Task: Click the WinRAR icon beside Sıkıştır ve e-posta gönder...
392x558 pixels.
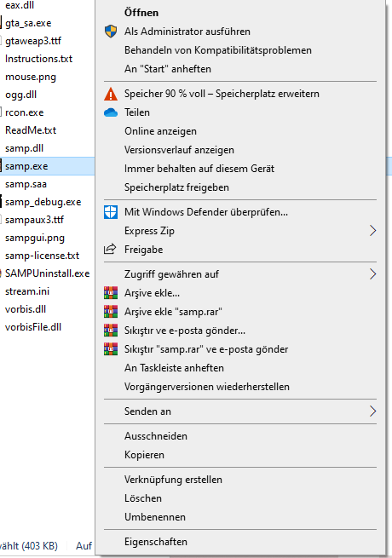Action: pyautogui.click(x=111, y=331)
